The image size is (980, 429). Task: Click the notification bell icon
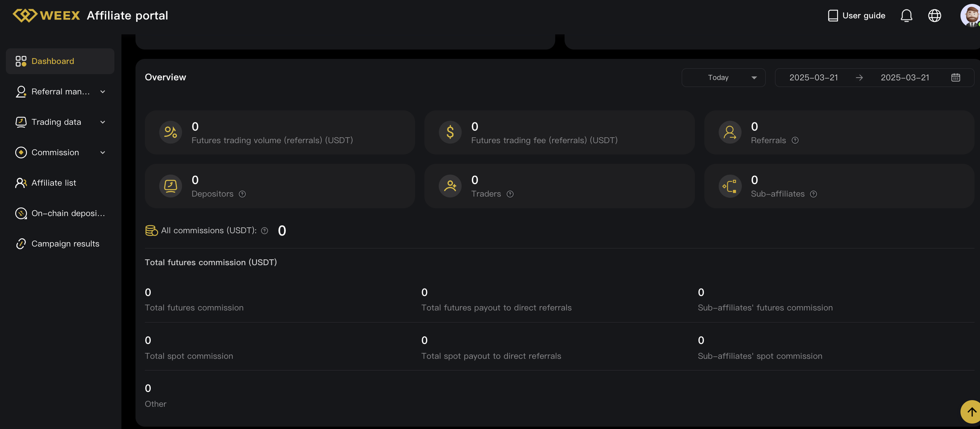[906, 16]
